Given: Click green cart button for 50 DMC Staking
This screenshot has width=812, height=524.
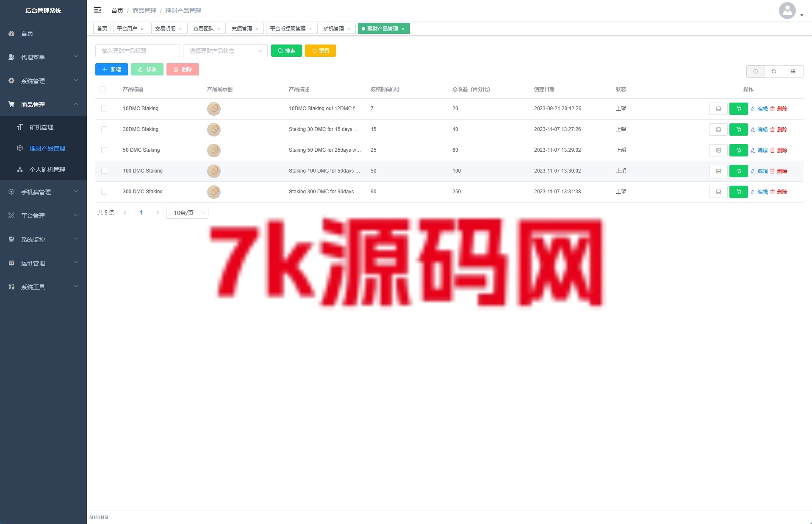Looking at the screenshot, I should tap(739, 151).
